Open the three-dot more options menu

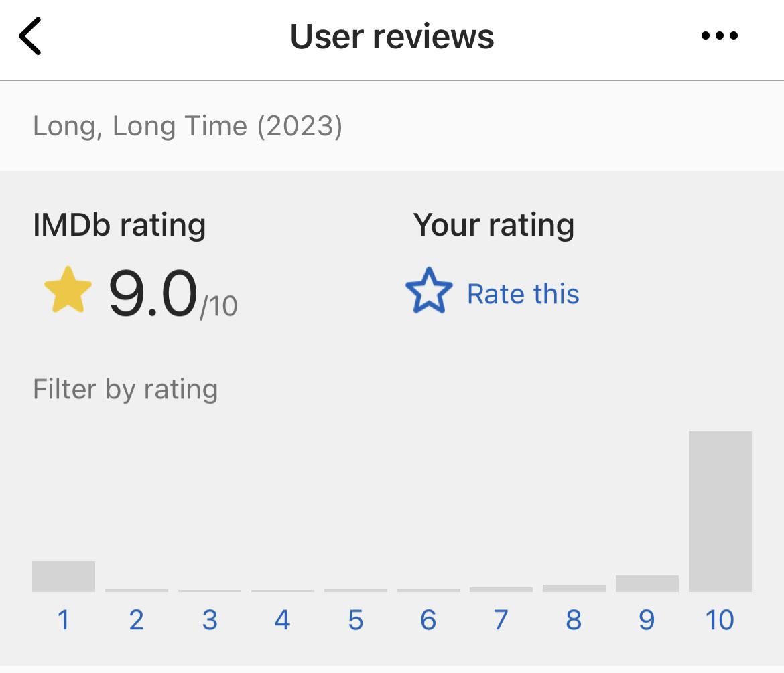click(x=720, y=36)
